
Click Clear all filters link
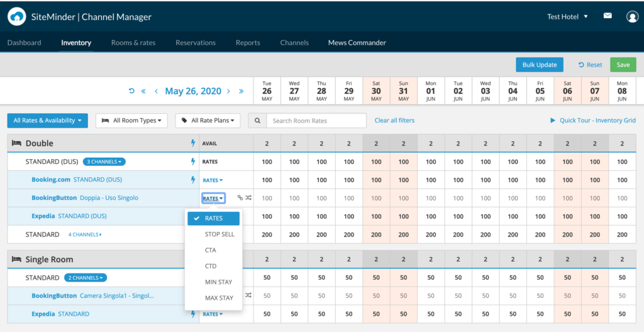coord(394,120)
